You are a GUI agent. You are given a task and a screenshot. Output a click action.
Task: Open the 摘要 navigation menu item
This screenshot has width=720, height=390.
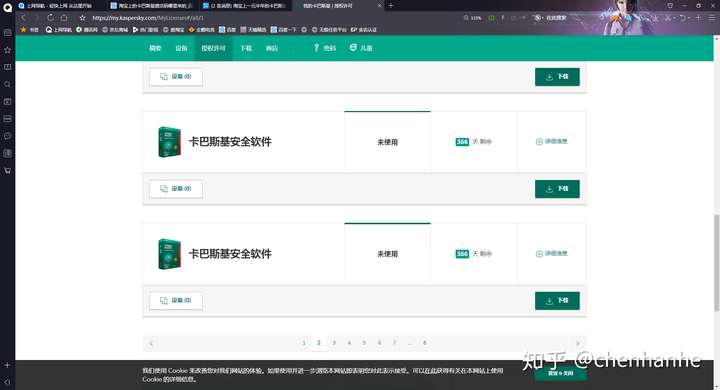pyautogui.click(x=155, y=48)
